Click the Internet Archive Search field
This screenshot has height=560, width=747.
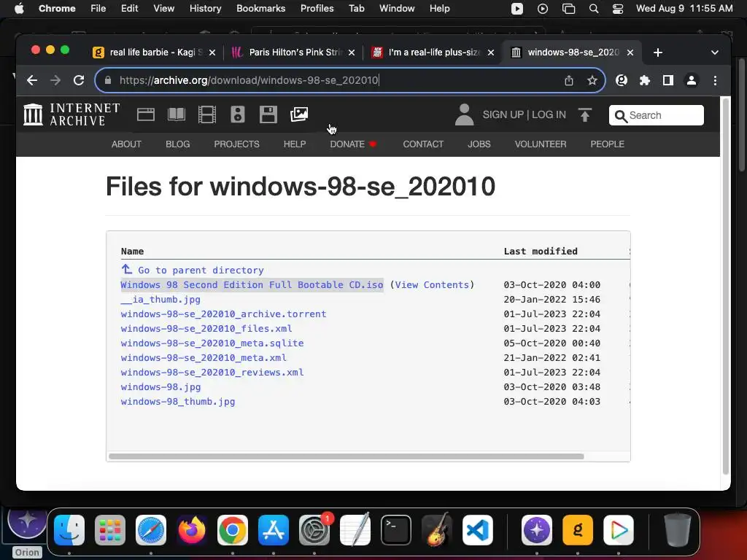(x=656, y=115)
